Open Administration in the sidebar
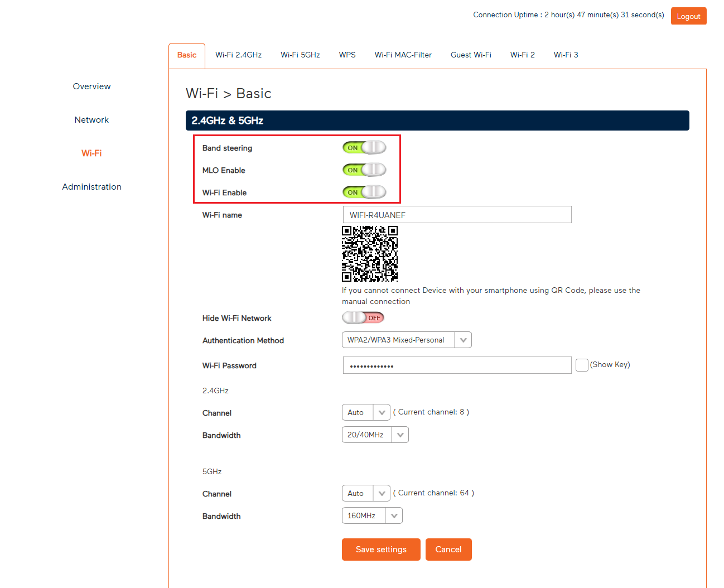This screenshot has width=724, height=588. [92, 187]
